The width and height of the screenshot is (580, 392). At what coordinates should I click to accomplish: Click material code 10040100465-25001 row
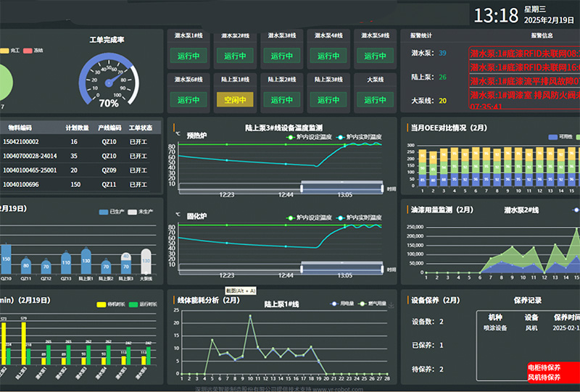point(80,170)
